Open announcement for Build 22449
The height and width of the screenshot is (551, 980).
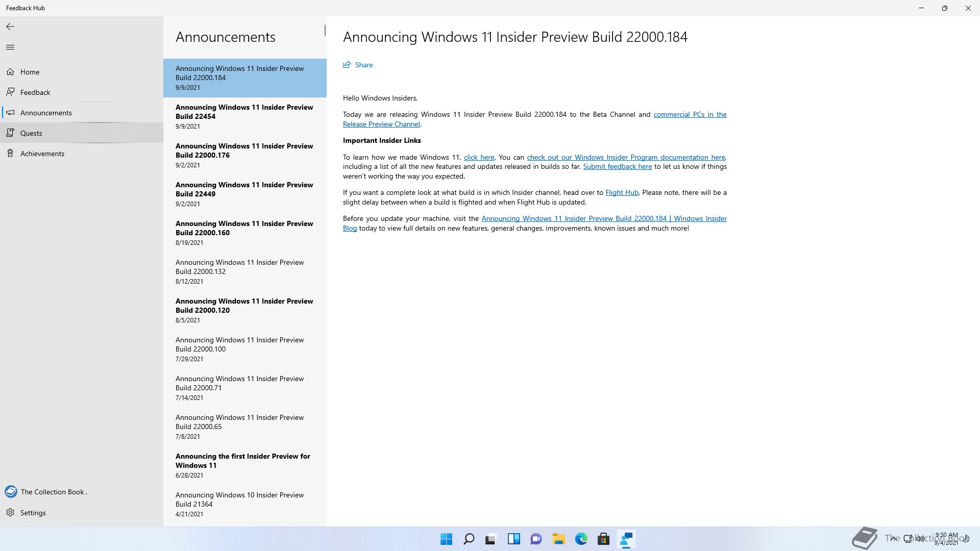click(245, 194)
